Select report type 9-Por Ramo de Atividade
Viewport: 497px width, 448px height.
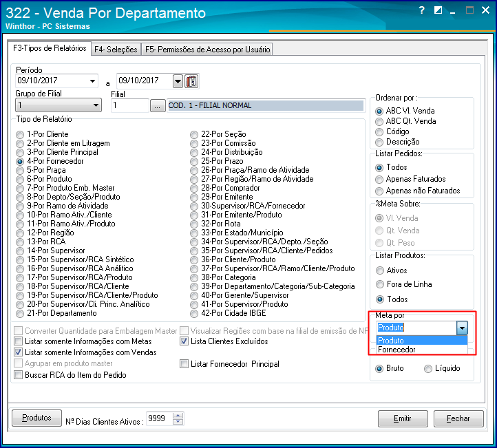(x=62, y=206)
